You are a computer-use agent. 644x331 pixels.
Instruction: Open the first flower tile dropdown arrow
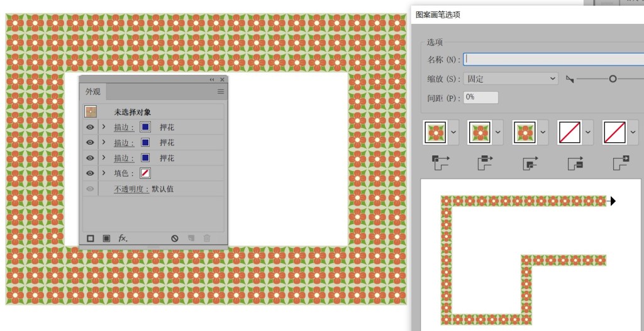click(453, 133)
